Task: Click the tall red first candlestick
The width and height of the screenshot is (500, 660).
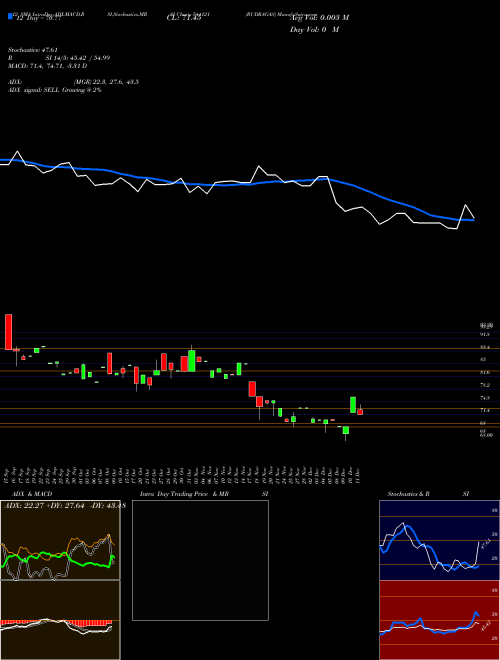Action: pos(8,332)
